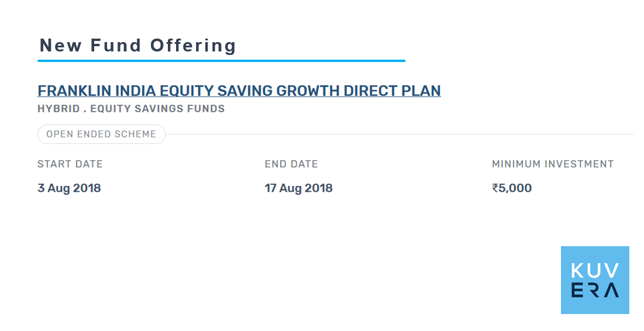Click the Open Ended Scheme badge
This screenshot has height=331, width=644.
[101, 135]
